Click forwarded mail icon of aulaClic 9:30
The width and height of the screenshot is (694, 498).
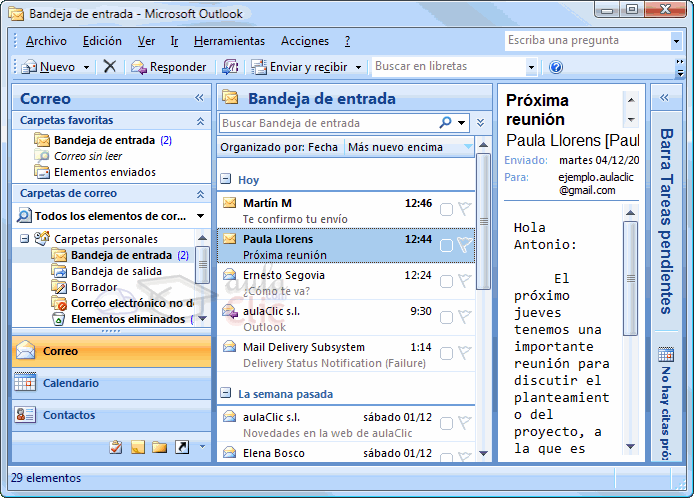click(x=229, y=311)
